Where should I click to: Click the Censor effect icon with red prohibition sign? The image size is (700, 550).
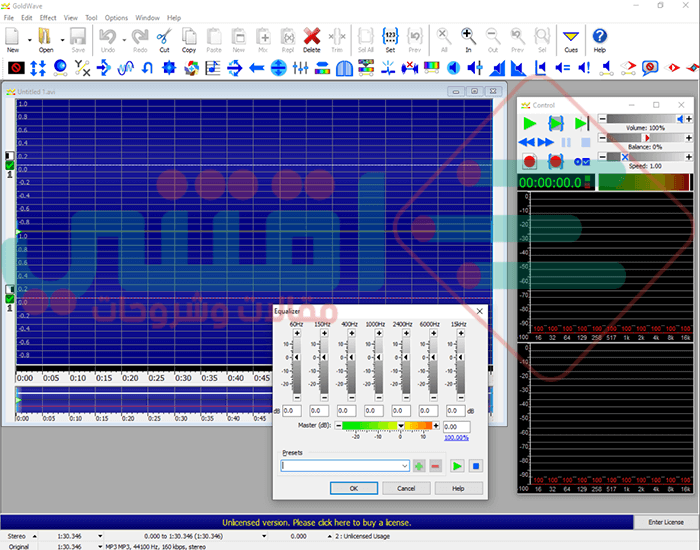16,68
